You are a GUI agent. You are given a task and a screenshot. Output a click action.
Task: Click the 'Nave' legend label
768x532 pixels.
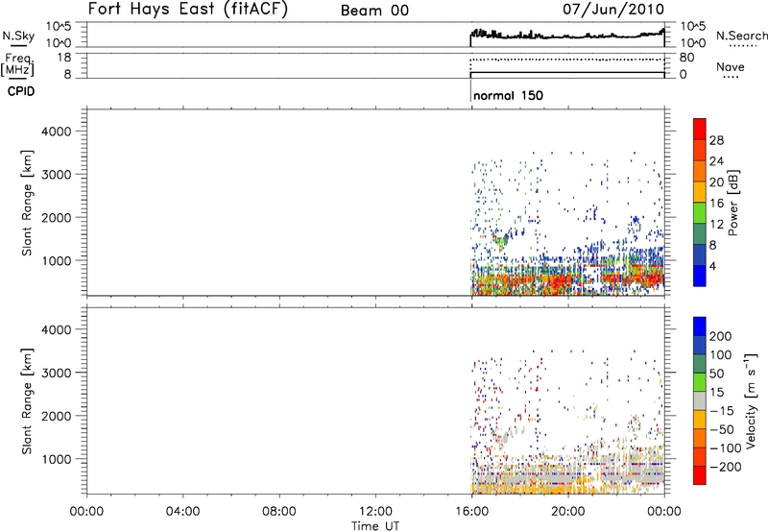click(731, 66)
